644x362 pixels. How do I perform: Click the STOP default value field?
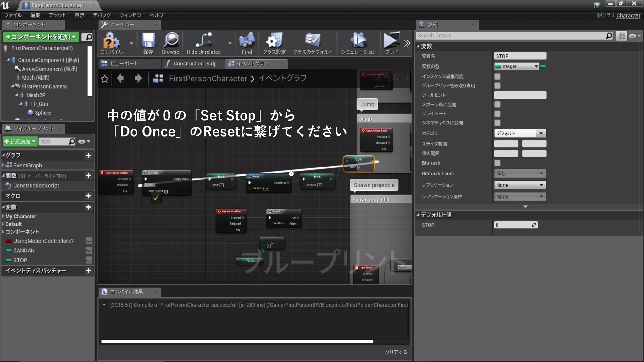(516, 225)
